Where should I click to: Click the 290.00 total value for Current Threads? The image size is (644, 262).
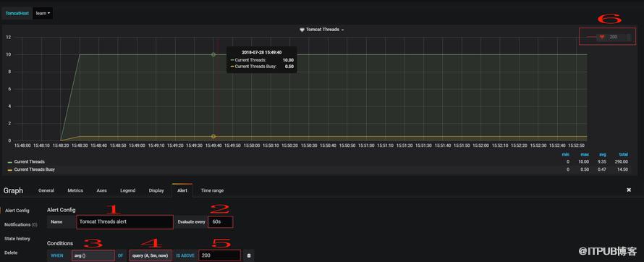622,162
